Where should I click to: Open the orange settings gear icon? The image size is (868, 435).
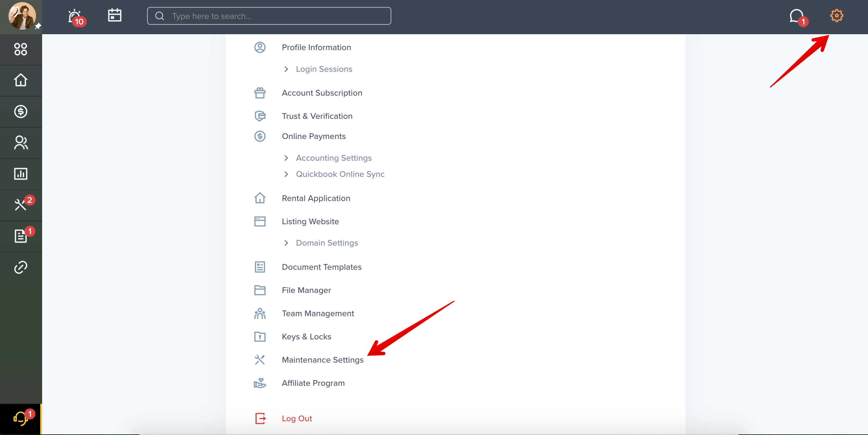point(836,16)
